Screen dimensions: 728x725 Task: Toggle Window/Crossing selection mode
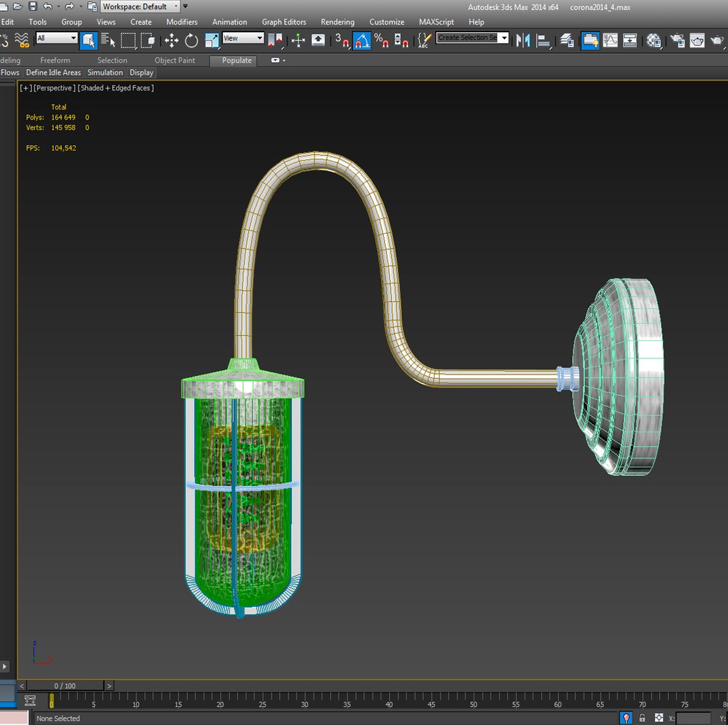pos(148,40)
